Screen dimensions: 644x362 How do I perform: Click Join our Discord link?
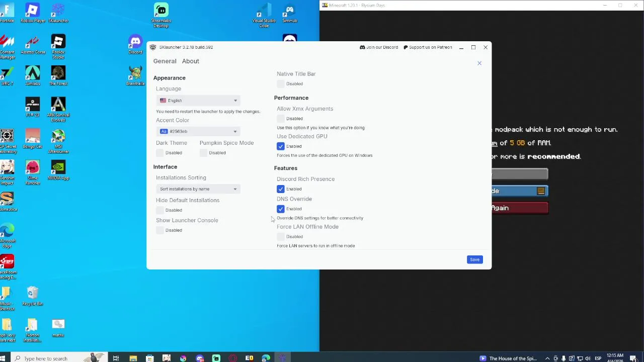tap(379, 47)
